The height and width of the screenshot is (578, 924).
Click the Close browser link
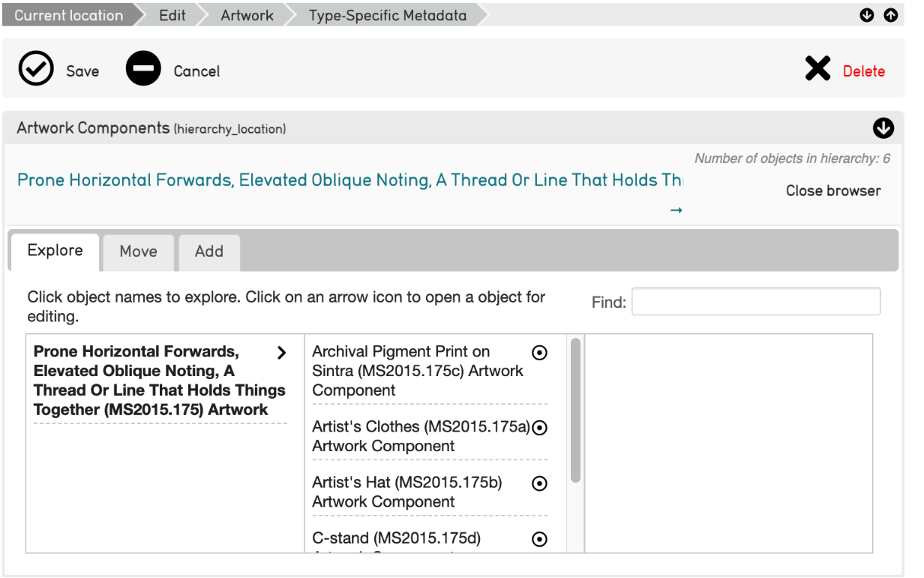click(x=832, y=191)
